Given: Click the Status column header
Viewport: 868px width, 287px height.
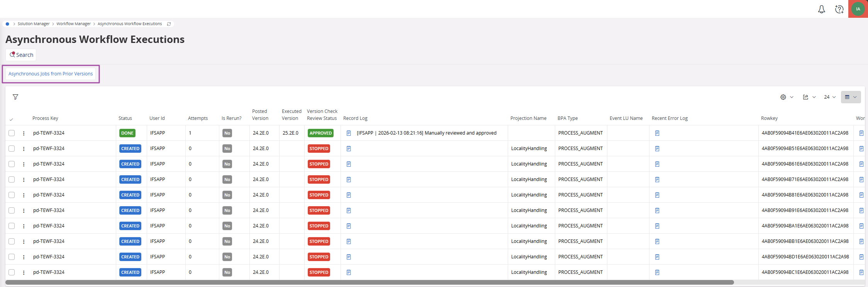Looking at the screenshot, I should pyautogui.click(x=125, y=118).
